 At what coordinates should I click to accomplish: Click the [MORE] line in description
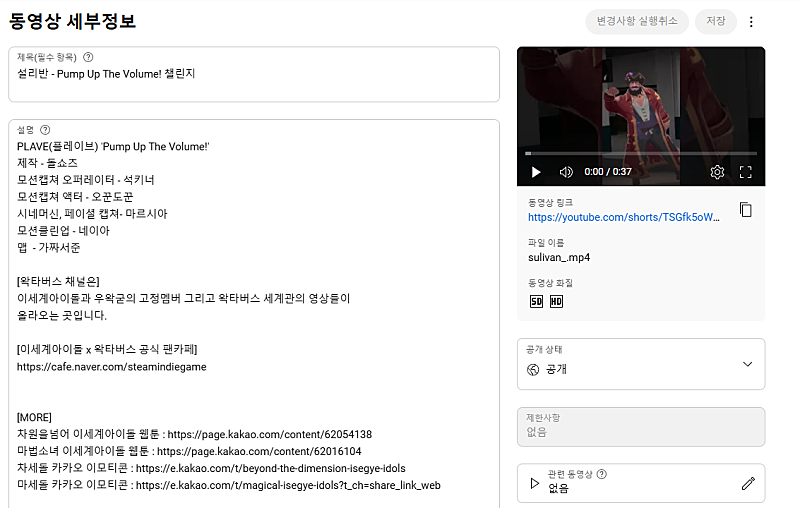coord(34,417)
